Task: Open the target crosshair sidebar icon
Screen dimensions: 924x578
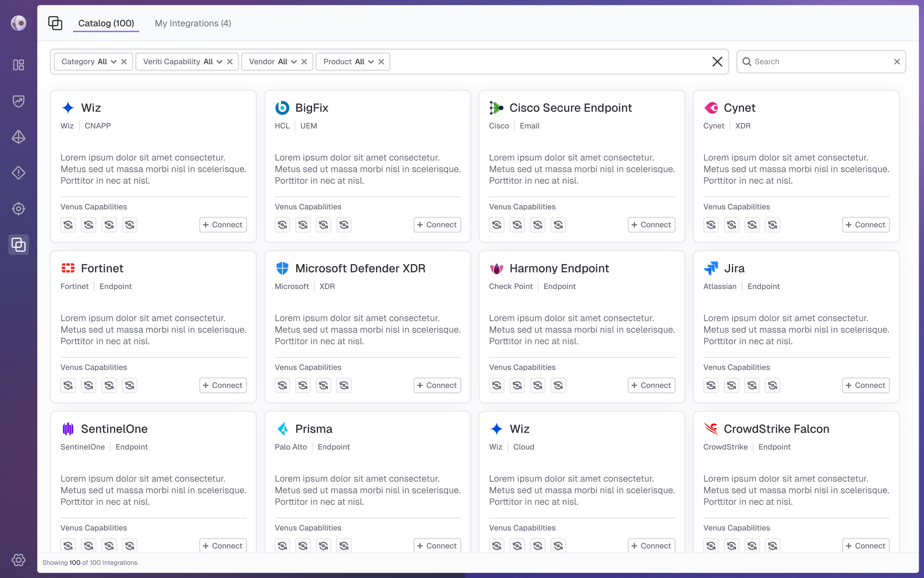Action: [x=18, y=209]
